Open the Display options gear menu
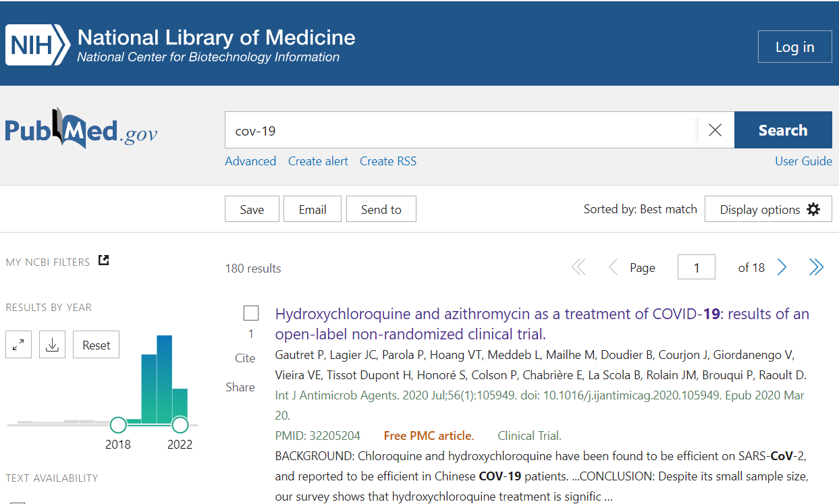Screen dimensions: 839x504 tap(768, 209)
